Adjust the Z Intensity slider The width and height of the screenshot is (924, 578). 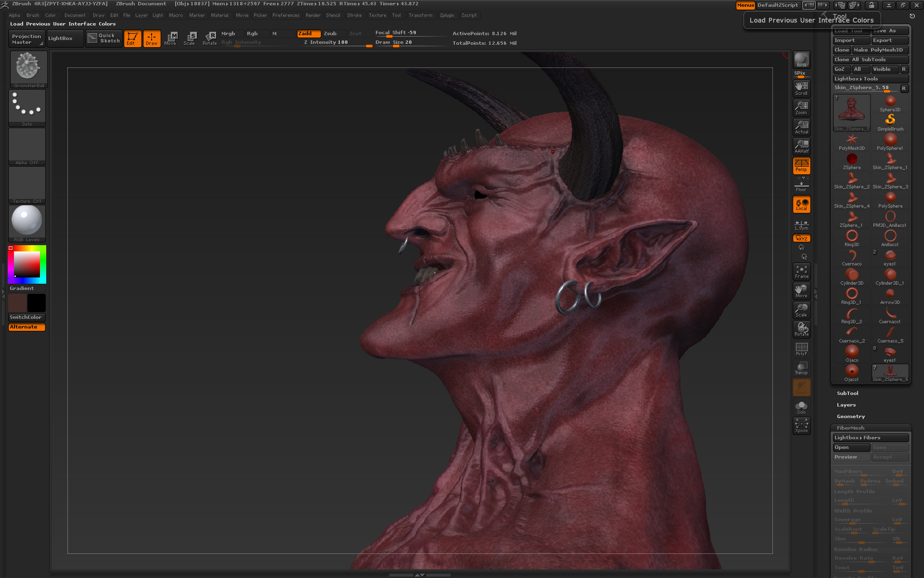coord(332,42)
